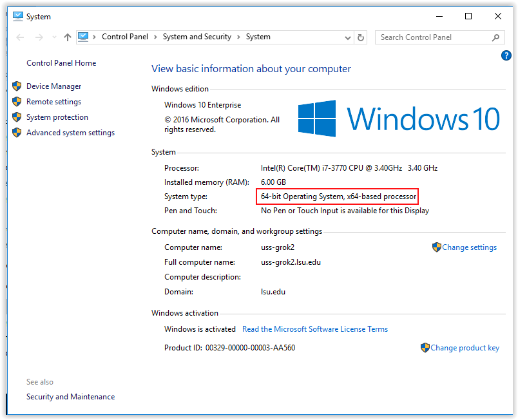The height and width of the screenshot is (420, 518).
Task: Open Security and Maintenance link
Action: click(70, 397)
